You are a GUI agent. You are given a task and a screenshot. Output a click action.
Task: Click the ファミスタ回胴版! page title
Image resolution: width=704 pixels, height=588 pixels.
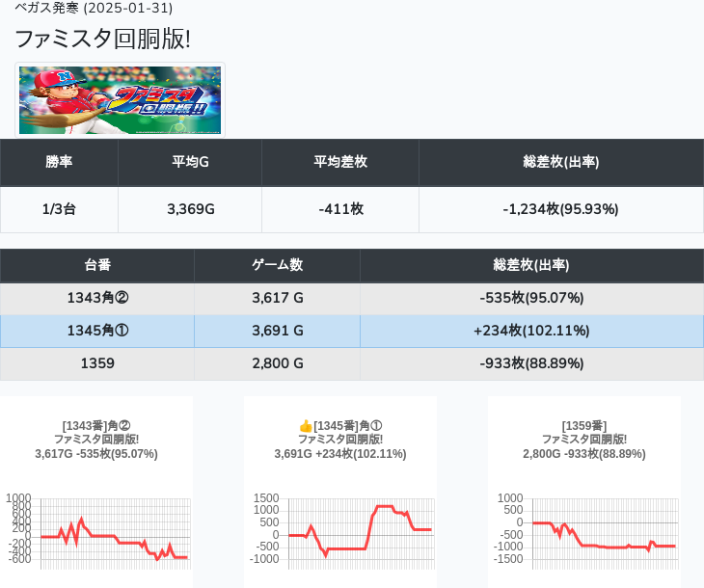click(x=102, y=39)
